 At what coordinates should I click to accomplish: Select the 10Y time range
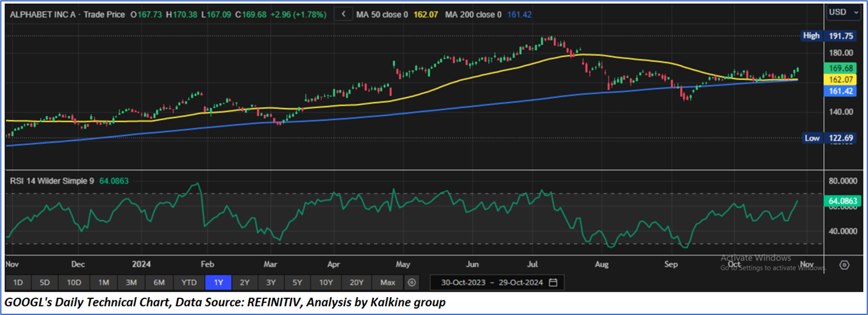tap(327, 282)
